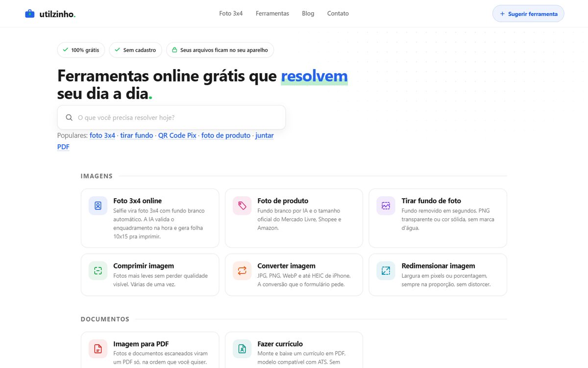Screen dimensions: 588x368
Task: Click the Redimensionar imagem resize icon
Action: tap(386, 271)
